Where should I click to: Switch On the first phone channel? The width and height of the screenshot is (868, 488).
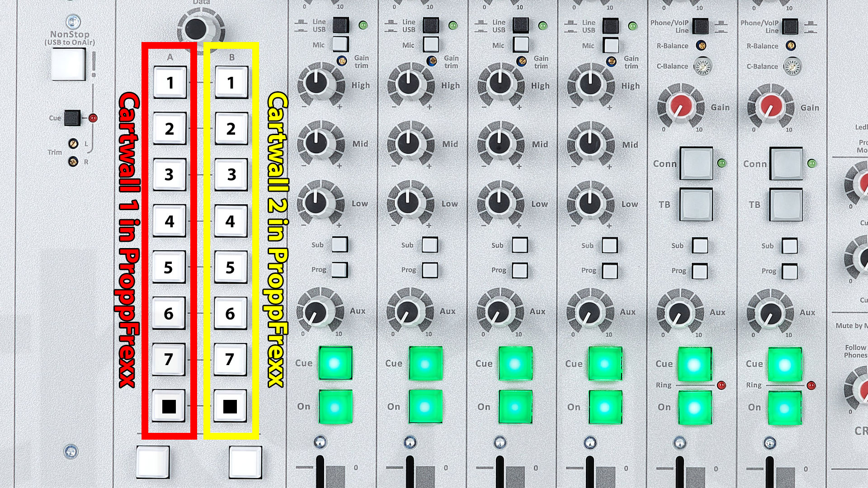695,408
